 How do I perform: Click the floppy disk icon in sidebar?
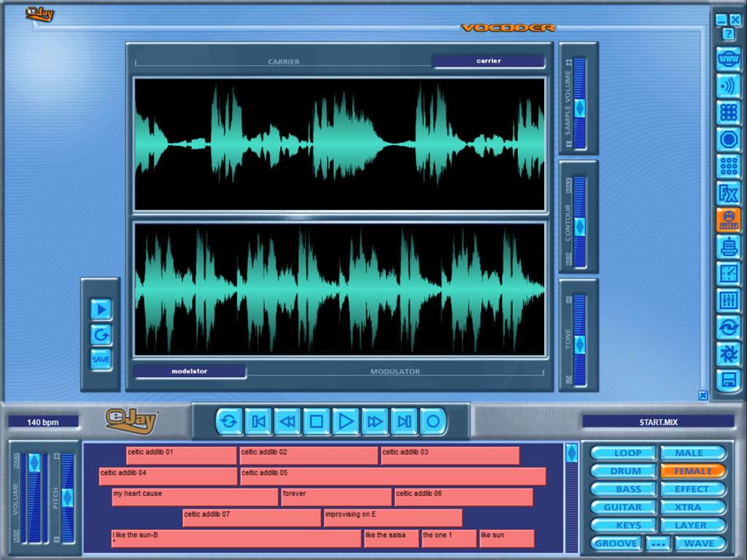[x=728, y=380]
